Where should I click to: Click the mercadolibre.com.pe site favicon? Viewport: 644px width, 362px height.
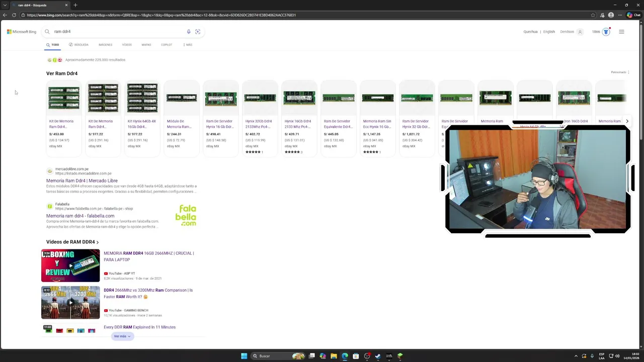coord(49,171)
